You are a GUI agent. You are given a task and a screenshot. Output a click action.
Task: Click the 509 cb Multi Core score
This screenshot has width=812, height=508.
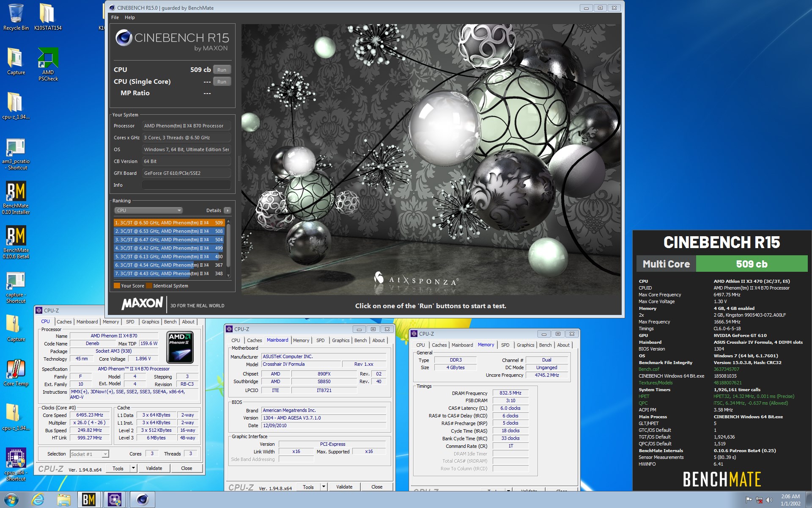tap(752, 264)
